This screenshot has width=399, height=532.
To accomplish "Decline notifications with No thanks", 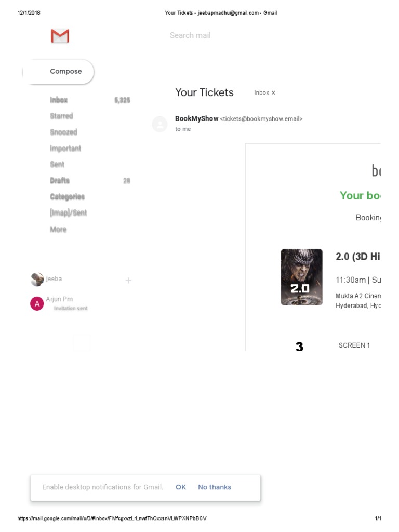I will [x=215, y=487].
